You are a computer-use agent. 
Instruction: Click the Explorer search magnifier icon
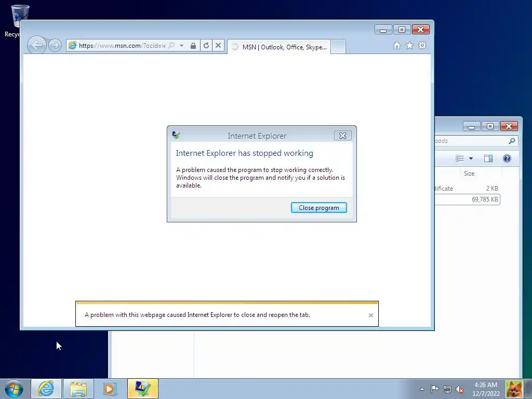click(x=512, y=141)
